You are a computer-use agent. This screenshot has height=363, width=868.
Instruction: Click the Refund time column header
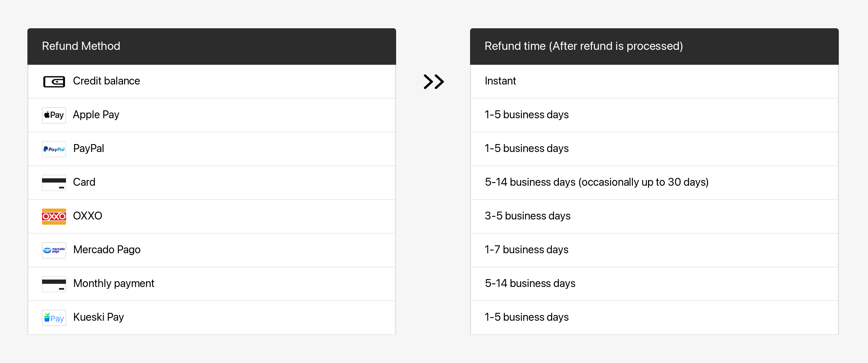pyautogui.click(x=583, y=46)
